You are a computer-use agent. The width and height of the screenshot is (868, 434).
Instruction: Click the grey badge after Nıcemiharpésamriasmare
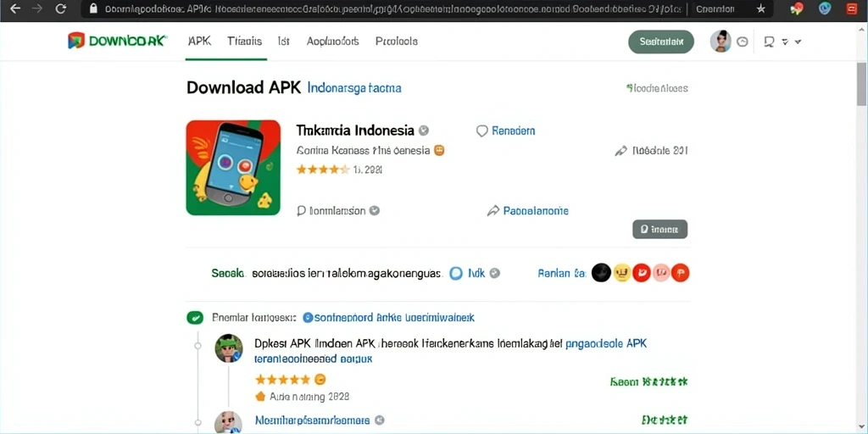click(379, 420)
